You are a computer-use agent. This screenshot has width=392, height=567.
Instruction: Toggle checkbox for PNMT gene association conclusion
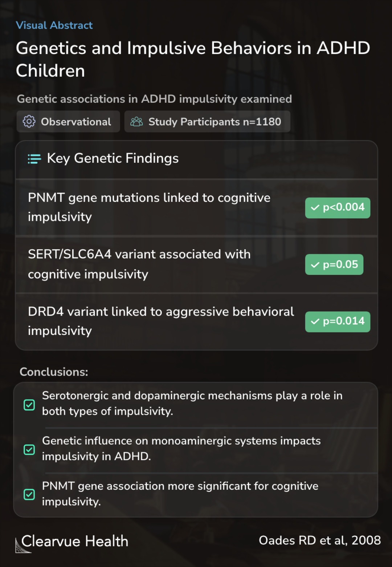(29, 494)
